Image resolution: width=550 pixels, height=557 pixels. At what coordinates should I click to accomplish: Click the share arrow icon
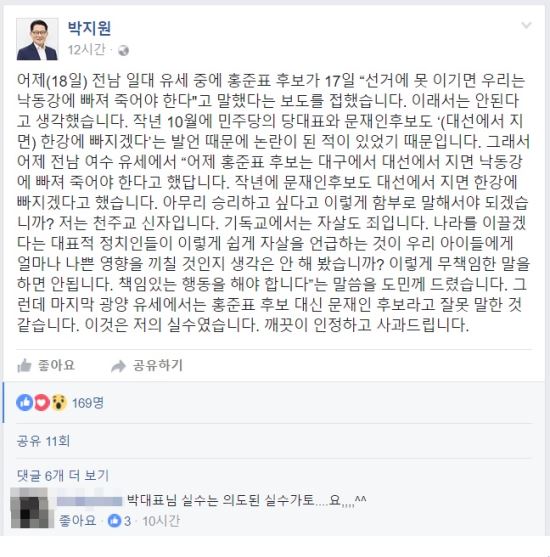click(x=118, y=366)
